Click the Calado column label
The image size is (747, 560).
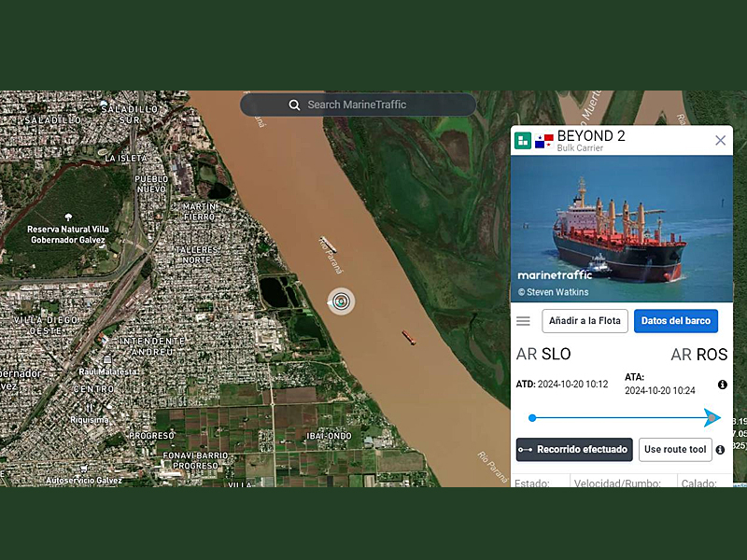698,483
